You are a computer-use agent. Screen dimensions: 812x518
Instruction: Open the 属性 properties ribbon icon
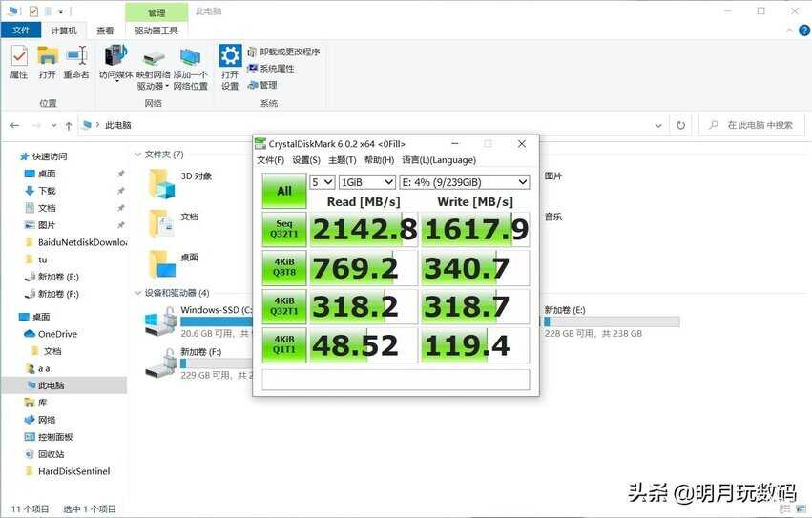tap(19, 62)
